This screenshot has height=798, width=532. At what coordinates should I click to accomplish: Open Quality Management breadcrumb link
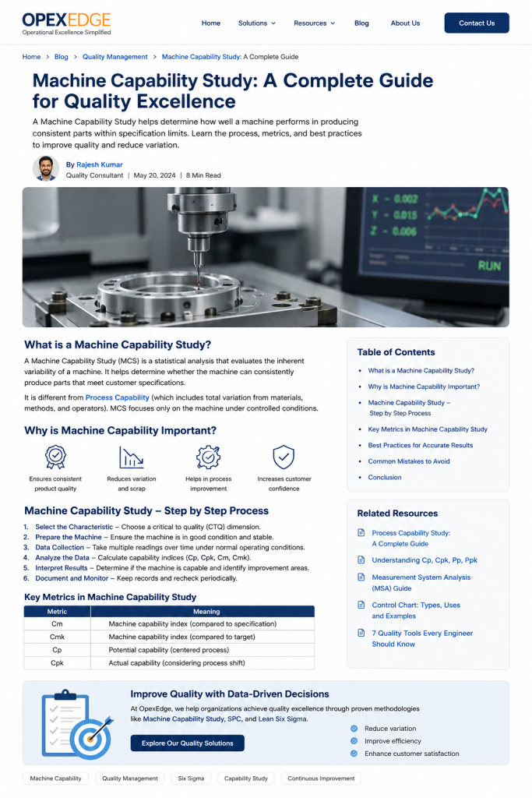(x=115, y=56)
